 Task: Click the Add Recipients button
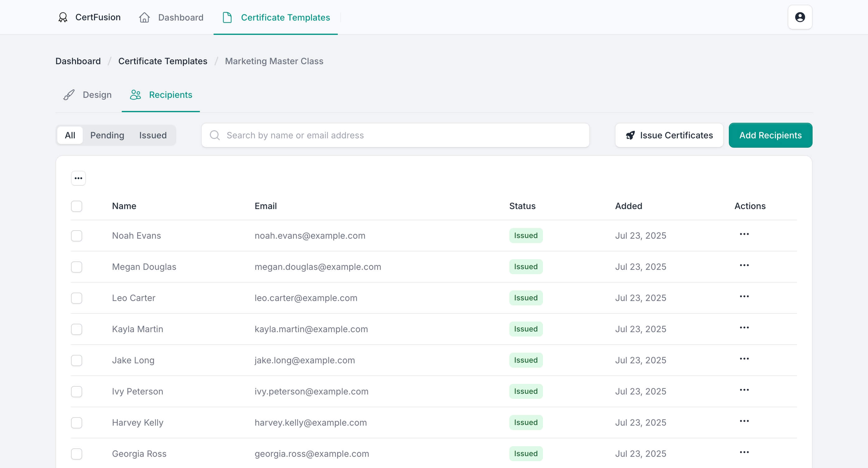770,135
